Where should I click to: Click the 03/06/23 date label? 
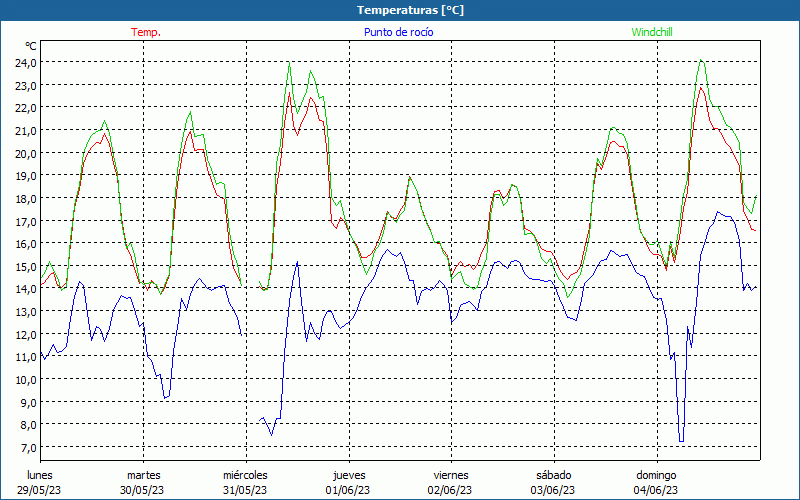pos(553,490)
